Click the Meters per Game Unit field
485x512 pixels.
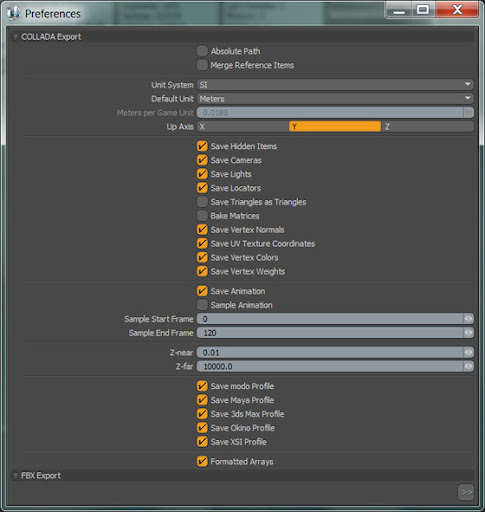330,113
